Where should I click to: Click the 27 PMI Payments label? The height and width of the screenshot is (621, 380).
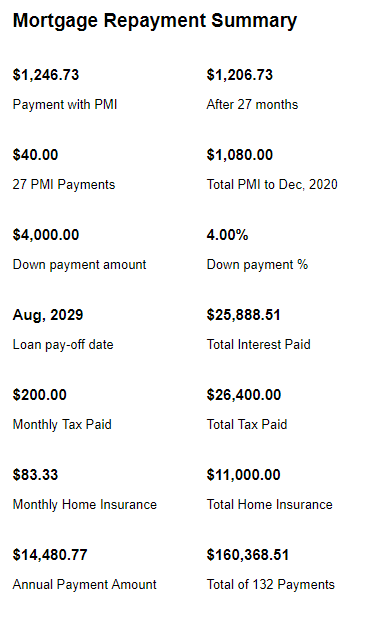(64, 185)
